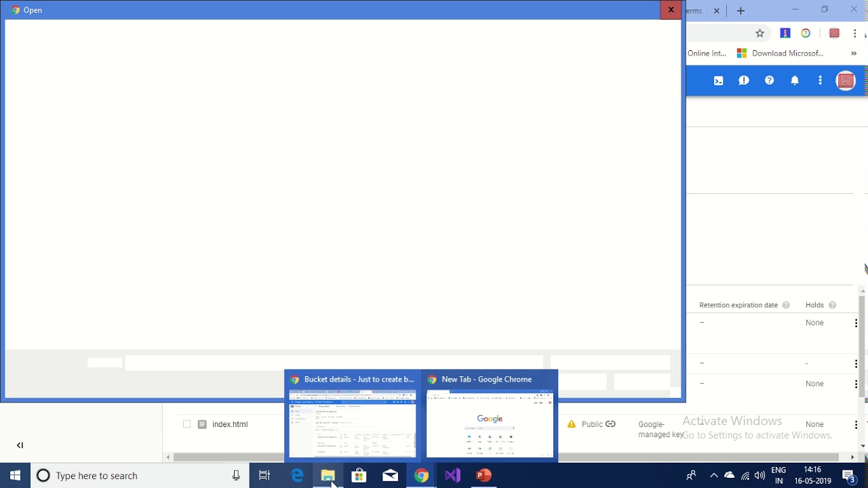Open the feedback exclamation bubble icon

pos(744,81)
